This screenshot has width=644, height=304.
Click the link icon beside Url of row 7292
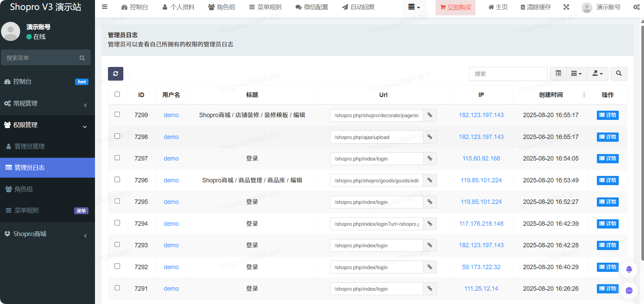click(430, 267)
